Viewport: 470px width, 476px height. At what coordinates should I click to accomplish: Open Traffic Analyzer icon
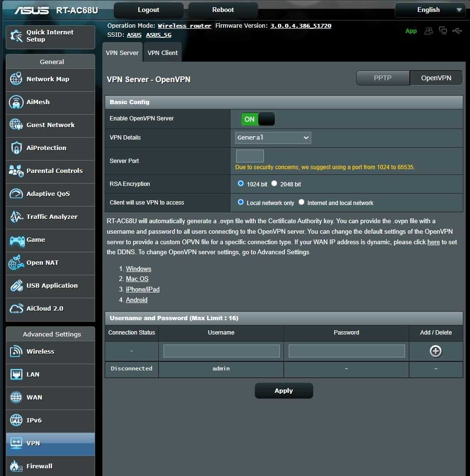pyautogui.click(x=16, y=217)
